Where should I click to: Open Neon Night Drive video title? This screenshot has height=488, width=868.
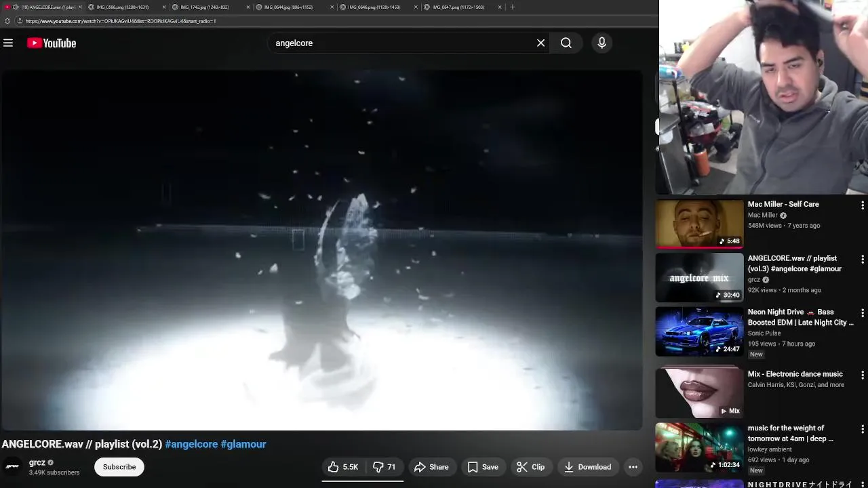(800, 317)
